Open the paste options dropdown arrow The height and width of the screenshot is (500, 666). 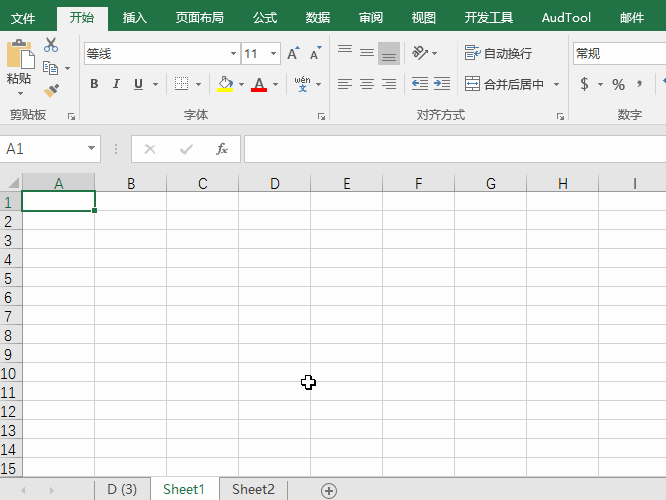[20, 93]
